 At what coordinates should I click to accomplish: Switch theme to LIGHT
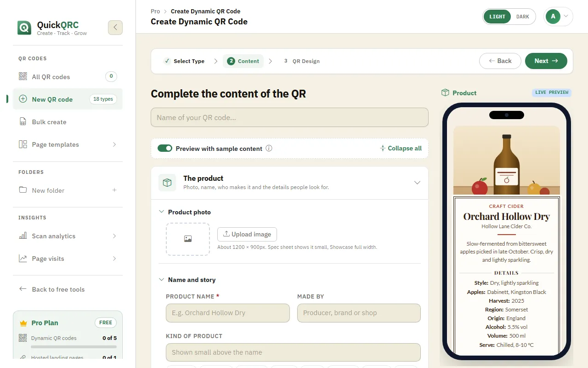click(497, 17)
